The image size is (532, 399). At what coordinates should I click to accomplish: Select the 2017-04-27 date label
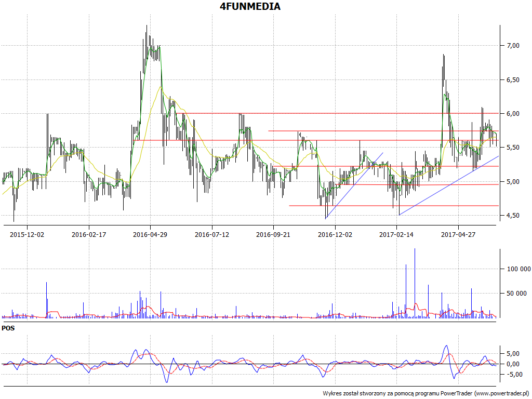pos(458,234)
